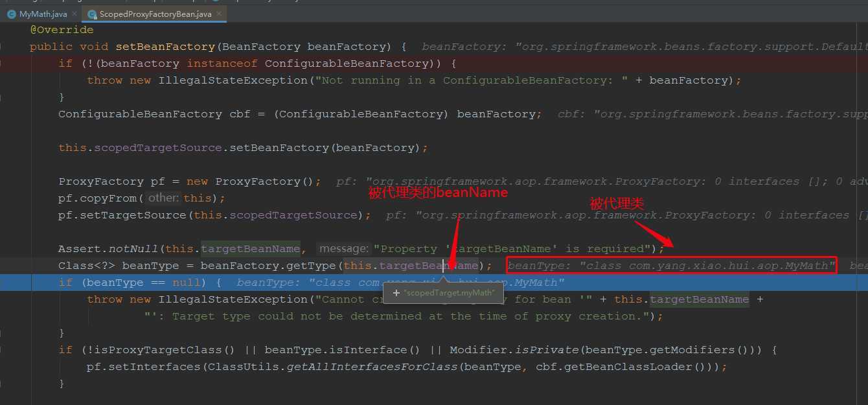Click setBeanFactory in the method declaration line

(x=165, y=47)
